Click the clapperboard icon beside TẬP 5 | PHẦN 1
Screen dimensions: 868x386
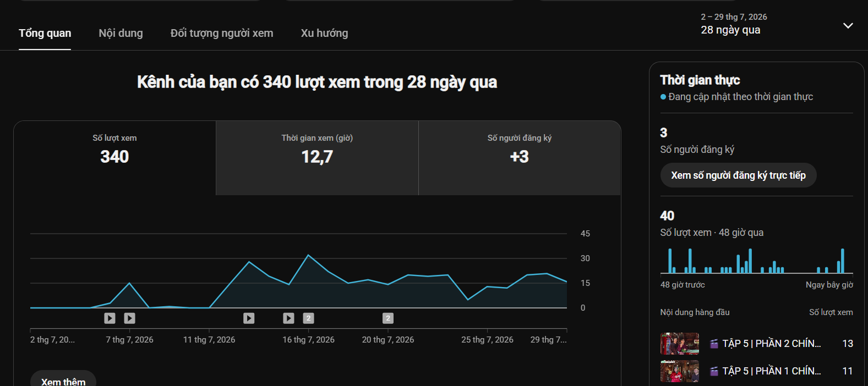click(x=714, y=371)
